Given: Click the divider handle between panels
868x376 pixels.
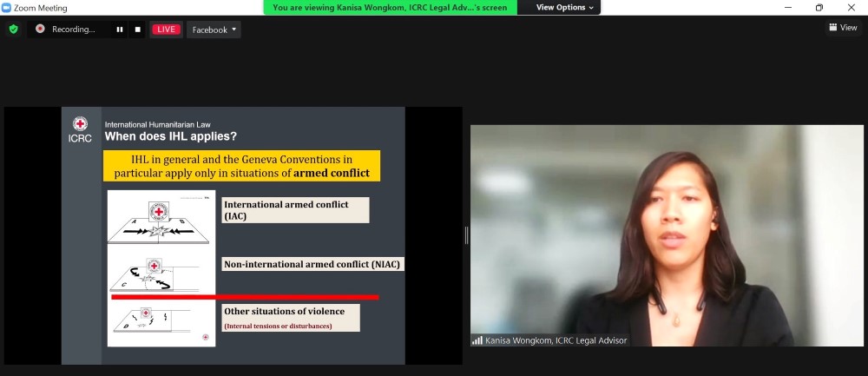Looking at the screenshot, I should click(466, 235).
